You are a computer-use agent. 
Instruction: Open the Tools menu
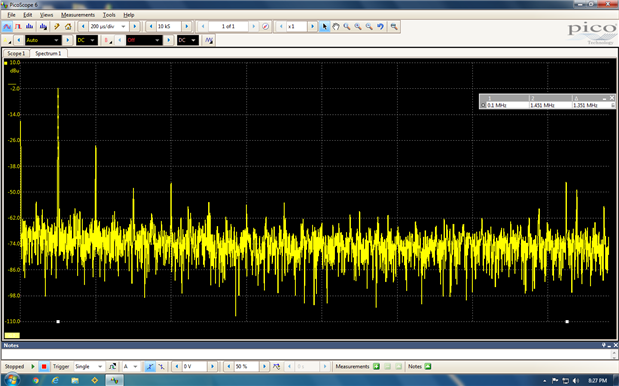tap(109, 15)
